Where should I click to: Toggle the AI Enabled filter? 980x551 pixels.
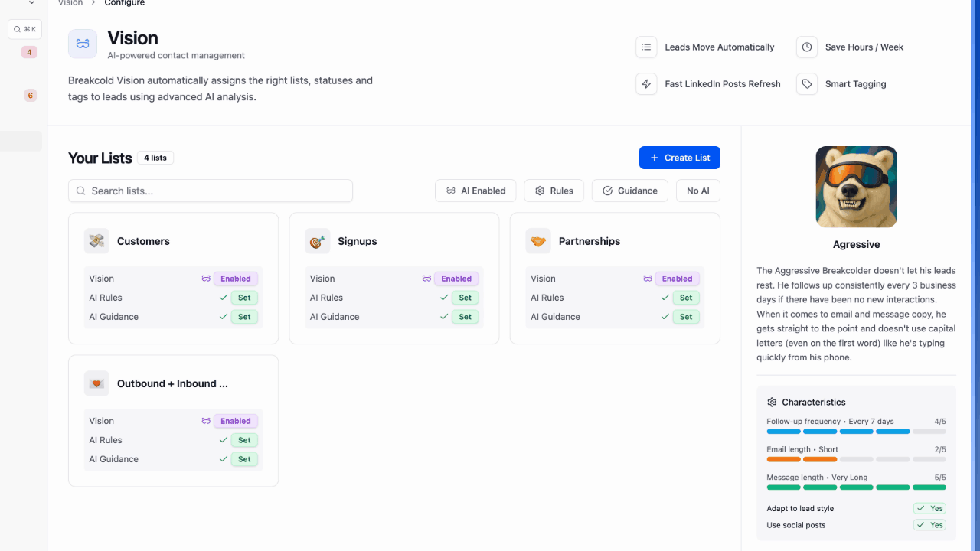pyautogui.click(x=475, y=191)
